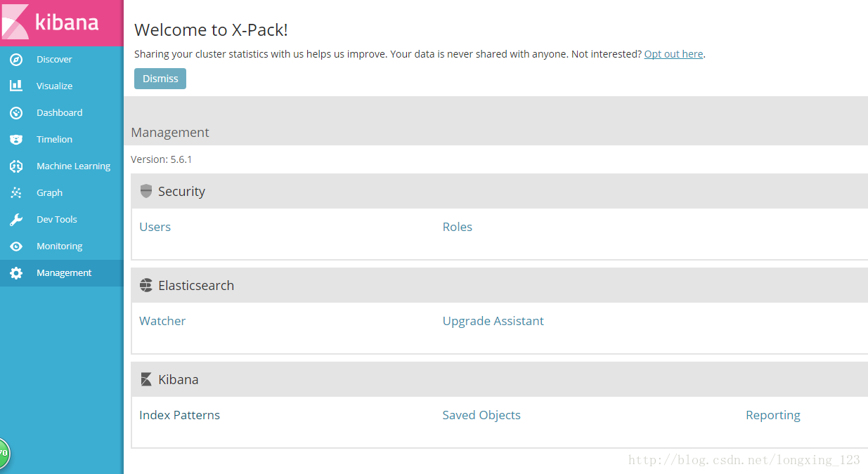Screen dimensions: 868x474
Task: View Saved Objects
Action: [481, 415]
